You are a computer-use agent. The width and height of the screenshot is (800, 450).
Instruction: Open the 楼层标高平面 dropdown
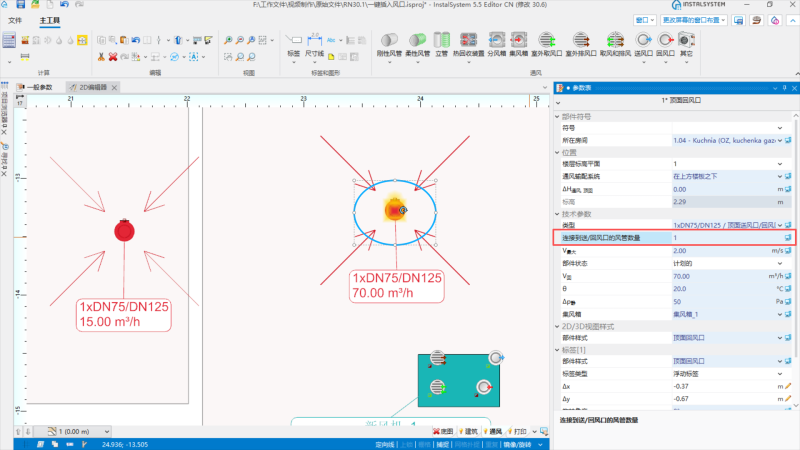(x=780, y=164)
